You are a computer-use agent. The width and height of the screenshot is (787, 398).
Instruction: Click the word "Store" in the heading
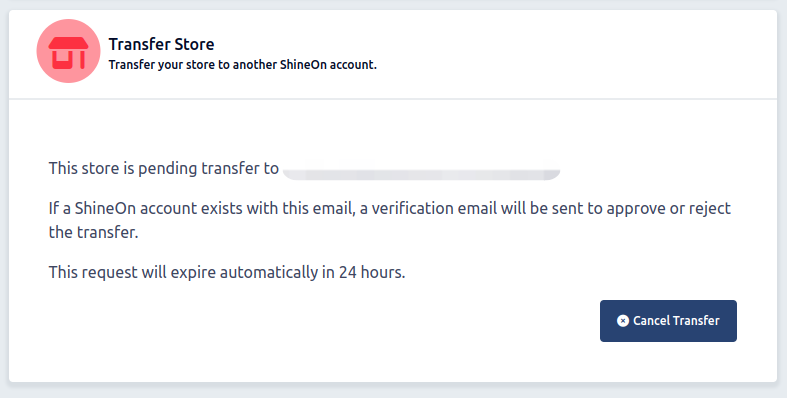(x=195, y=44)
